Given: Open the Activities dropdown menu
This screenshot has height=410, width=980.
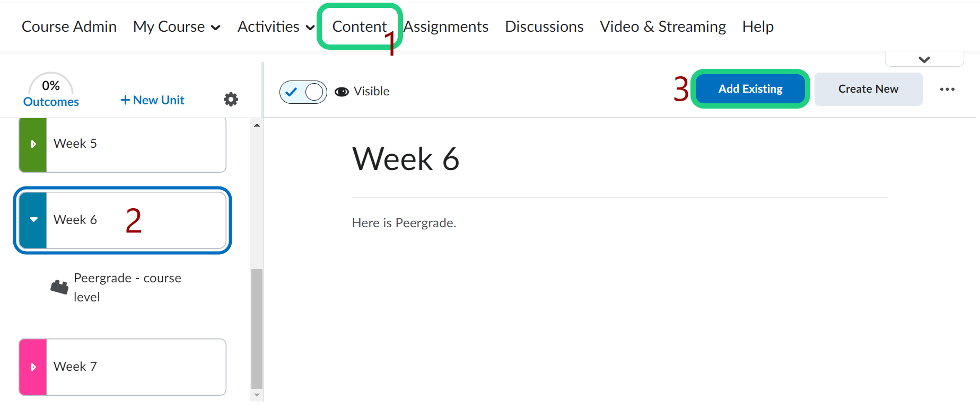Looking at the screenshot, I should coord(276,26).
